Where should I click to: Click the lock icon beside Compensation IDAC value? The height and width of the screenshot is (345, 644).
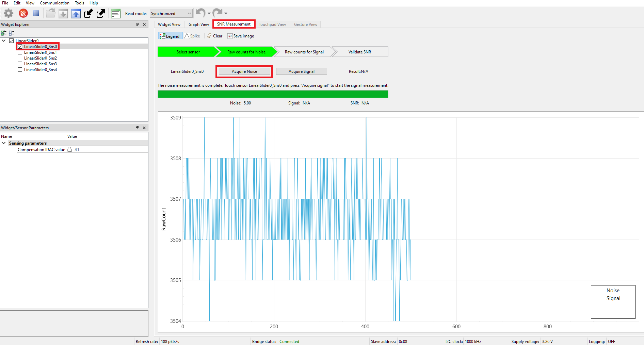[x=70, y=149]
